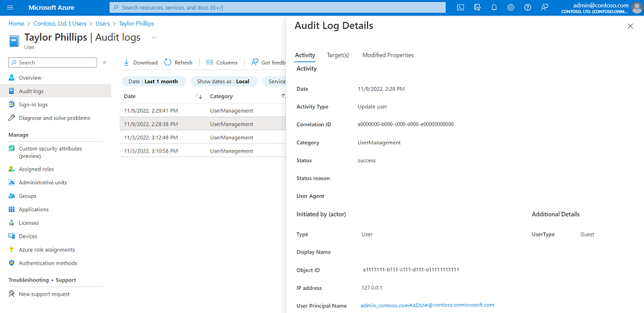Select Sign-in logs in the sidebar
Screen dimensions: 644x313
33,105
